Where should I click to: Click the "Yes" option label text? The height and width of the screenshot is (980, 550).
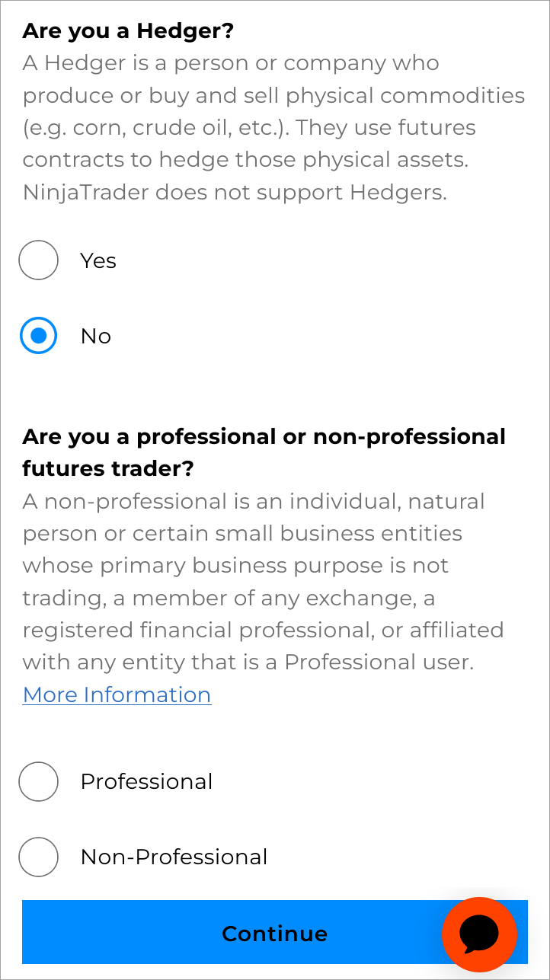pyautogui.click(x=98, y=260)
